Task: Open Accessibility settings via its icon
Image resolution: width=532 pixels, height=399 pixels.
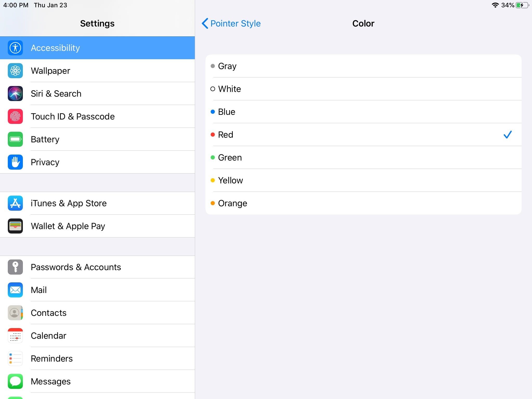Action: pos(15,48)
